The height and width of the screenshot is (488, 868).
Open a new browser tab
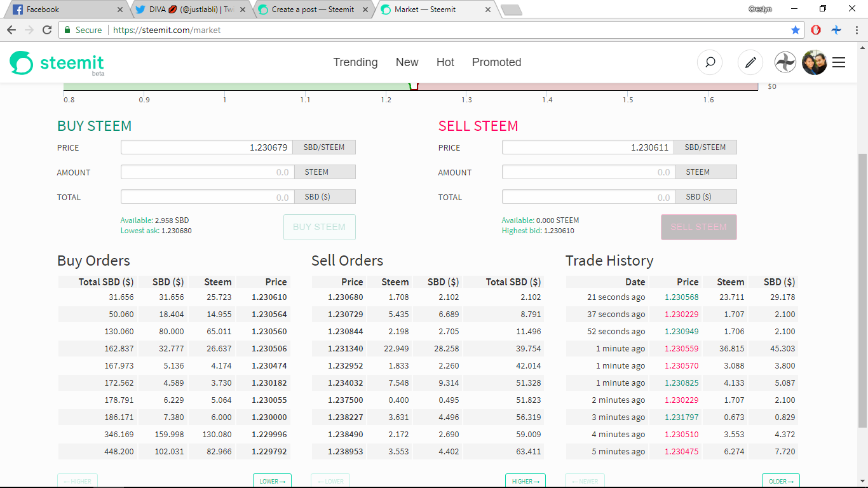tap(511, 10)
